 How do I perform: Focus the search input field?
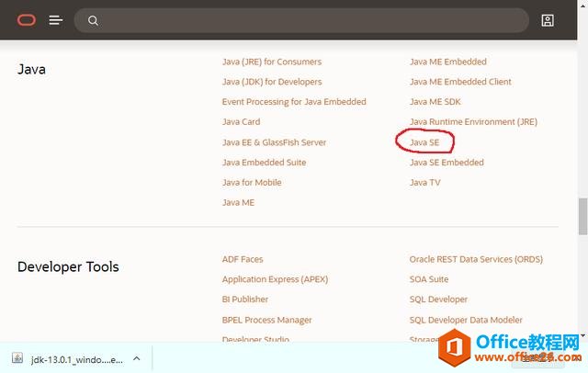(x=301, y=20)
